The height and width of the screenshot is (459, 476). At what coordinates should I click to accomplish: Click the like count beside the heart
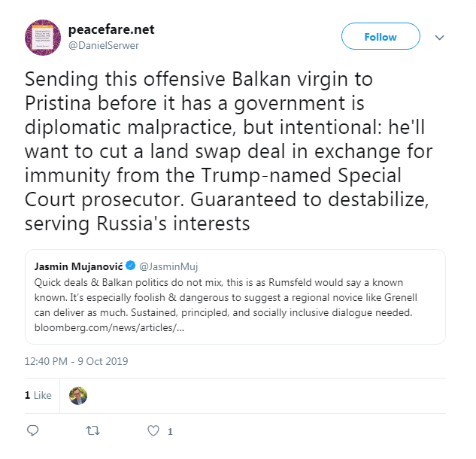pos(170,431)
